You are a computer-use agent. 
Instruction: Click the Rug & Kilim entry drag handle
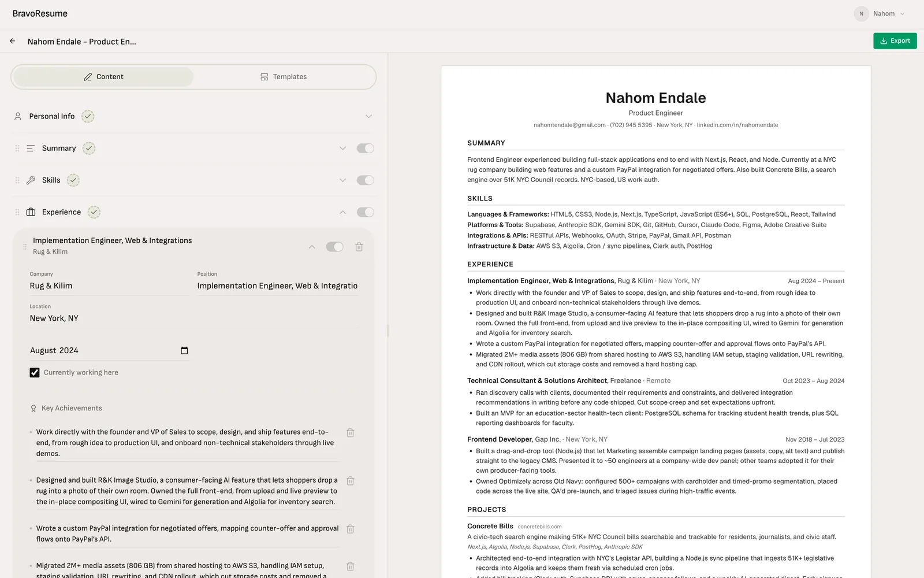point(25,247)
